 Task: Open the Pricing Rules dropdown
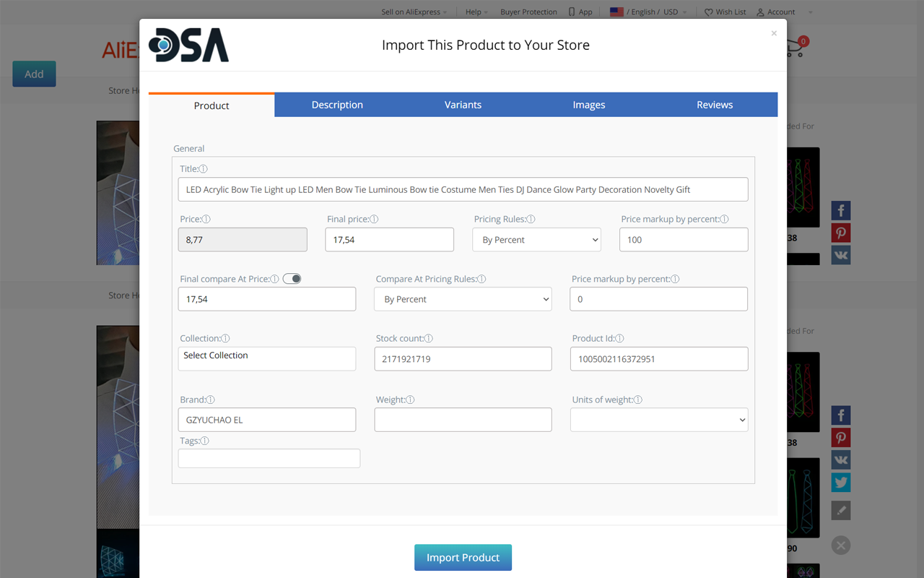pyautogui.click(x=536, y=240)
